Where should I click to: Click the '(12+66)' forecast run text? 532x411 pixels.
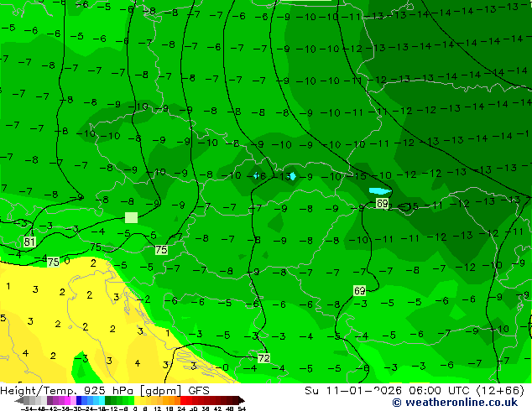pyautogui.click(x=500, y=391)
